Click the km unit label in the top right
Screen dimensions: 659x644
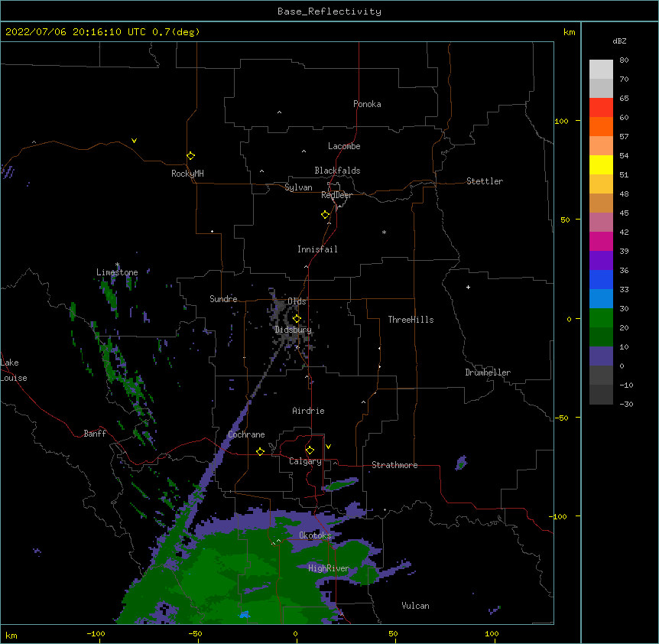[569, 32]
